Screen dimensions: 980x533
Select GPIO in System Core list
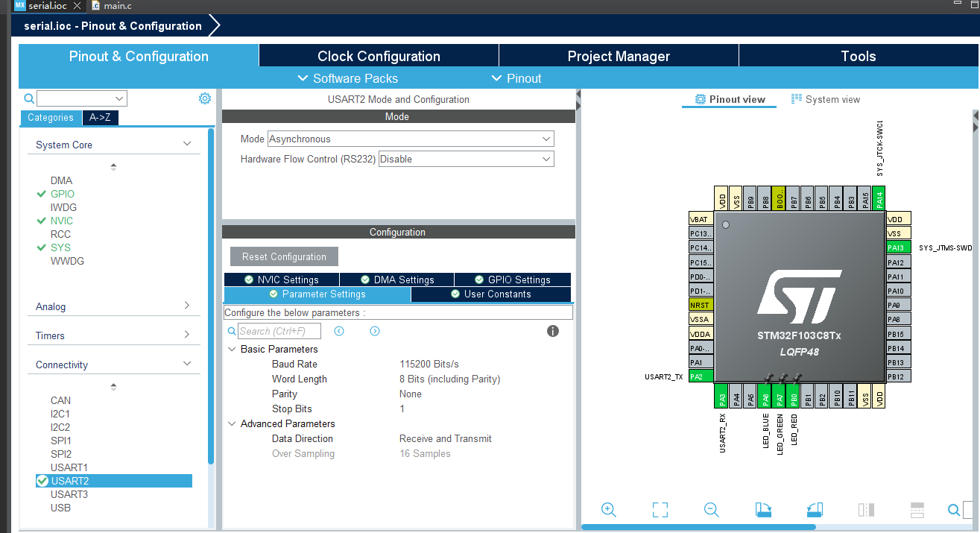point(63,194)
